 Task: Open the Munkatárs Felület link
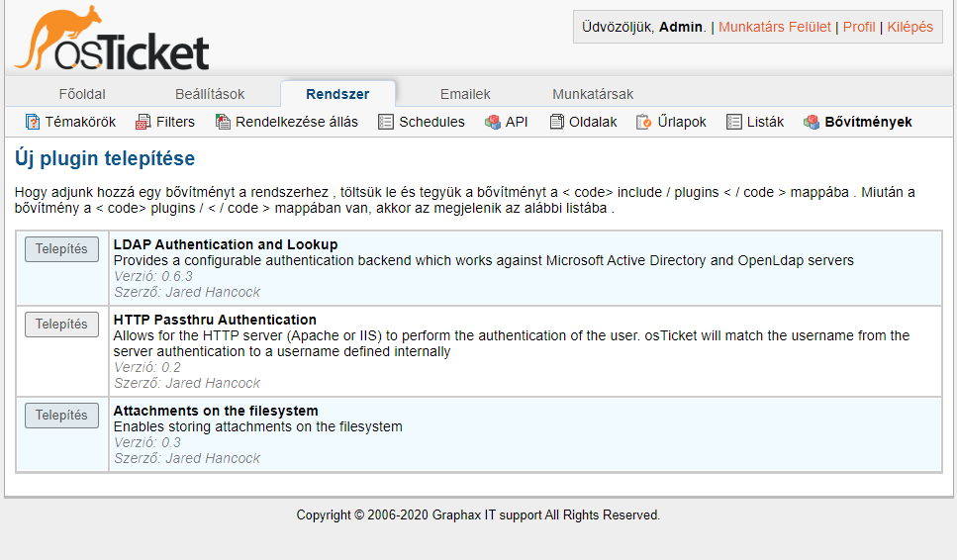click(x=774, y=27)
